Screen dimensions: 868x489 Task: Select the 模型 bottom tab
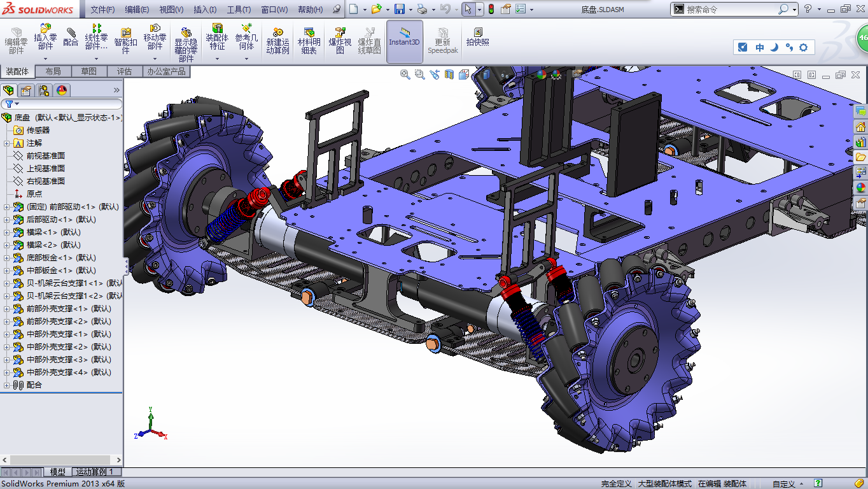58,472
